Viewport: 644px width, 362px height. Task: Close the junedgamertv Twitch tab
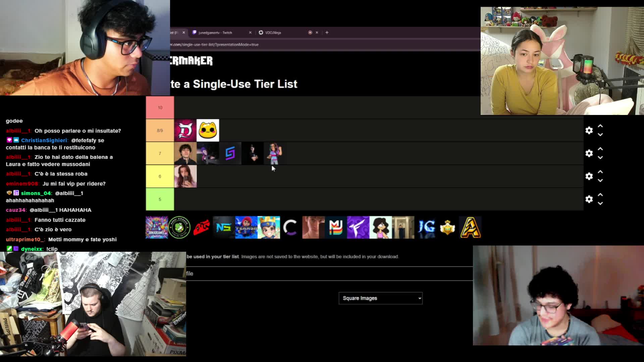pos(250,33)
